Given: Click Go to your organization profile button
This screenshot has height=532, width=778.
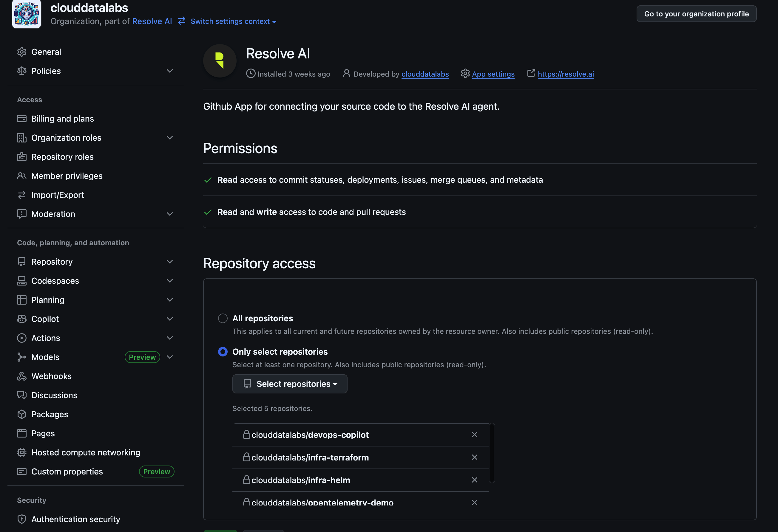Looking at the screenshot, I should click(696, 14).
